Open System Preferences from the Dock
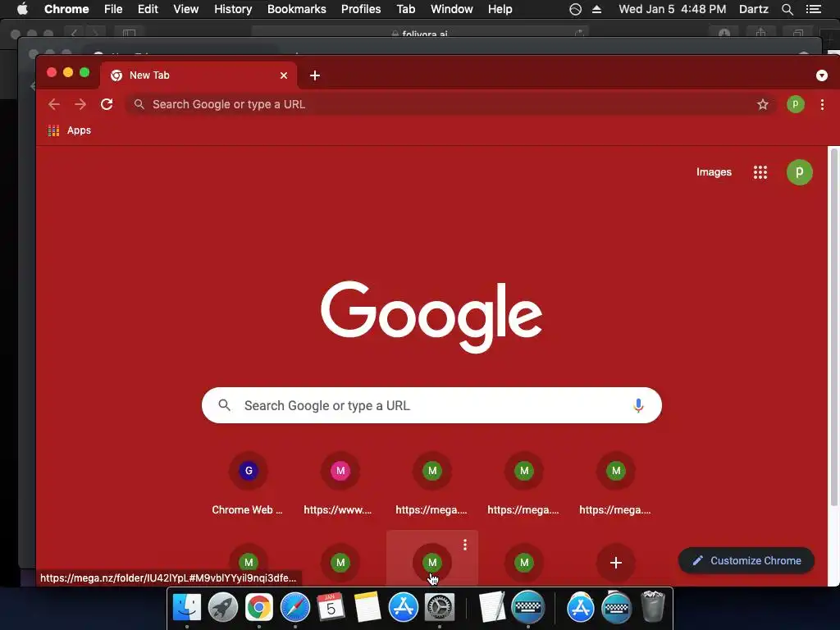 [440, 608]
